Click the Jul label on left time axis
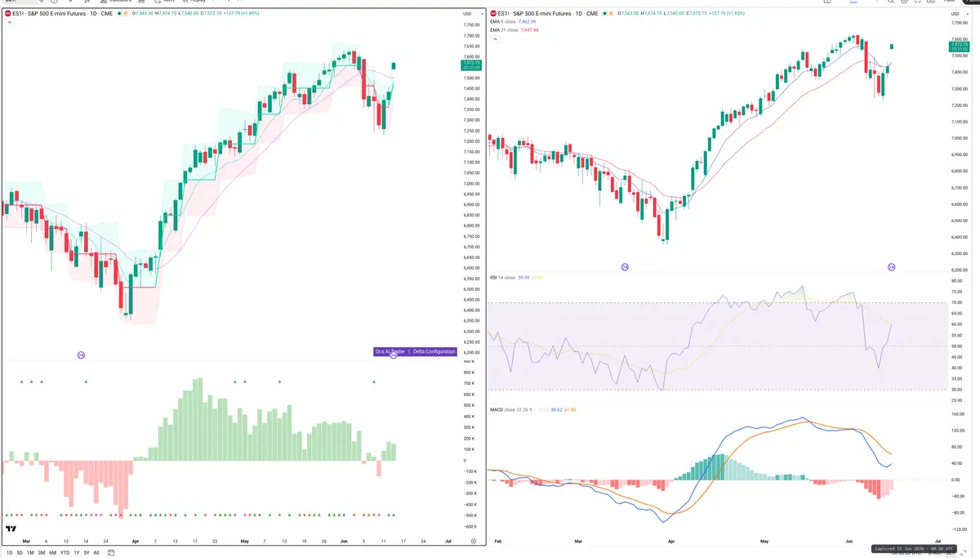980x558 pixels. point(450,541)
